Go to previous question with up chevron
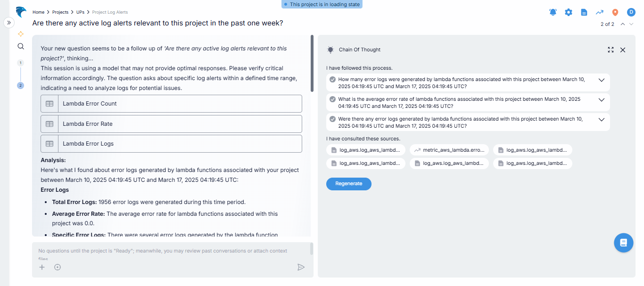Screen dimensions: 644x286 pos(623,24)
